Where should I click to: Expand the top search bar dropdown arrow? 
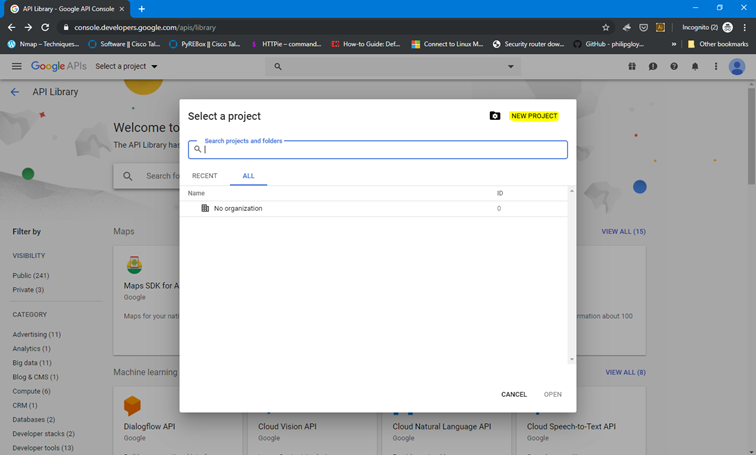click(511, 67)
